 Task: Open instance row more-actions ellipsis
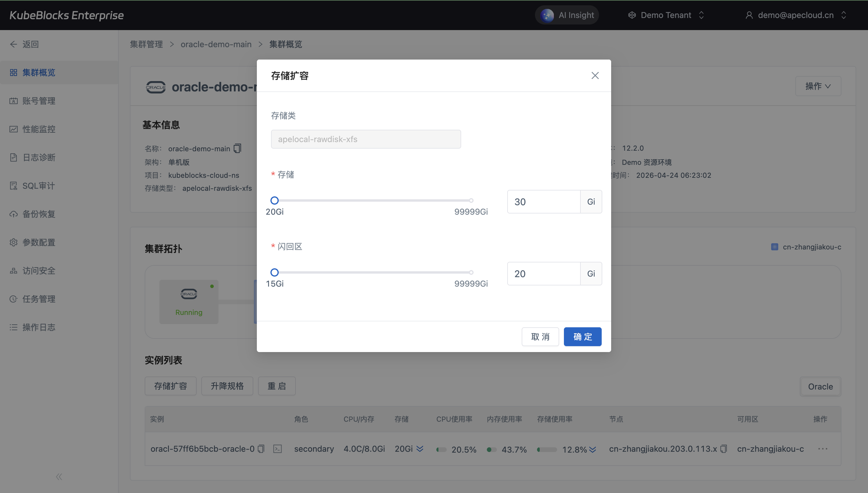pyautogui.click(x=823, y=449)
